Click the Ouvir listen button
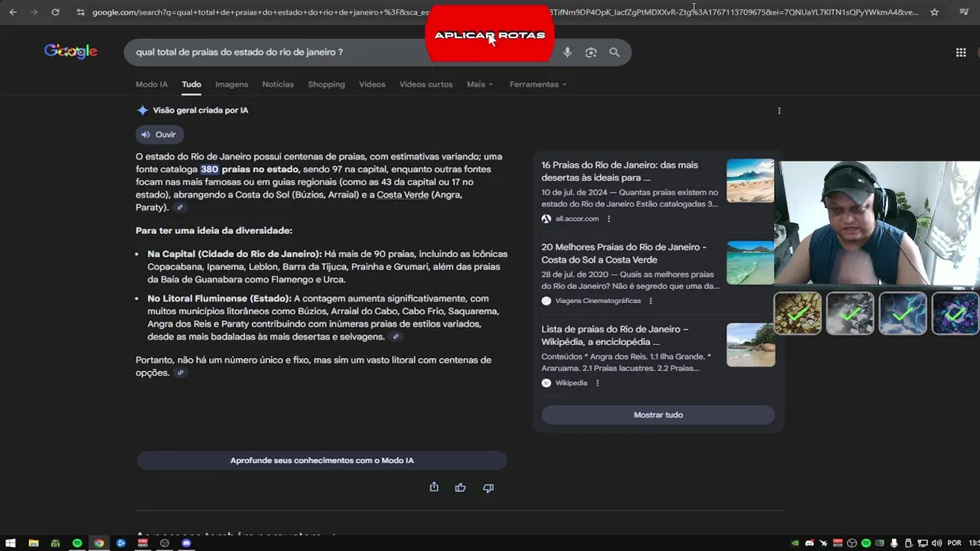980x551 pixels. tap(159, 135)
